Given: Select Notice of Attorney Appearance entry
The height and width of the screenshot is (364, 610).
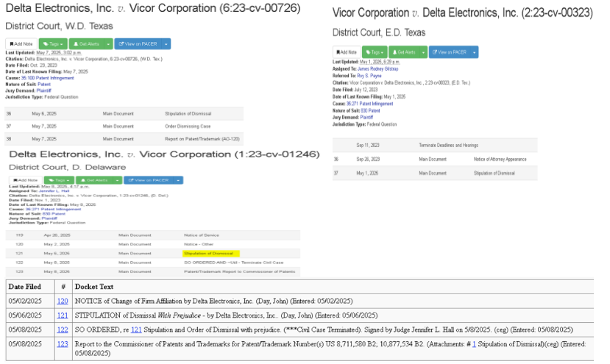Looking at the screenshot, I should coord(435,159).
